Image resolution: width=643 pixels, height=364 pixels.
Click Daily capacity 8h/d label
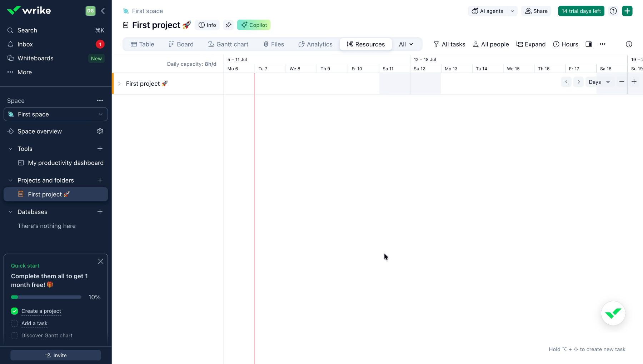coord(191,64)
